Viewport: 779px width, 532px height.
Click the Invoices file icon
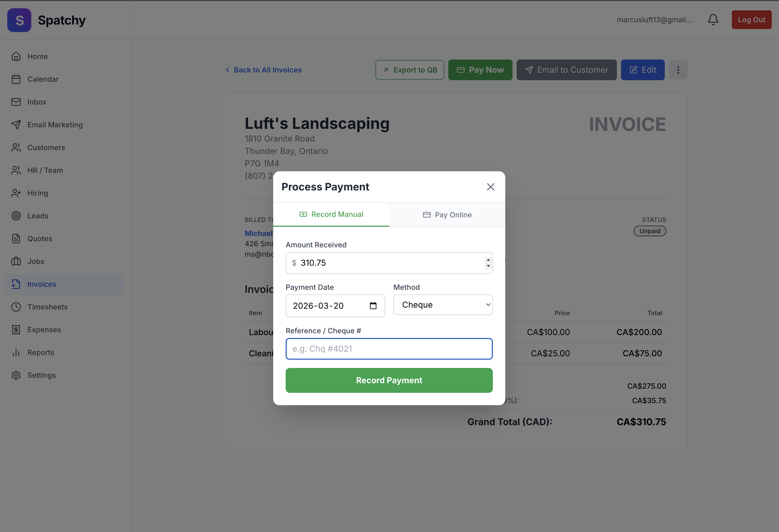coord(16,284)
